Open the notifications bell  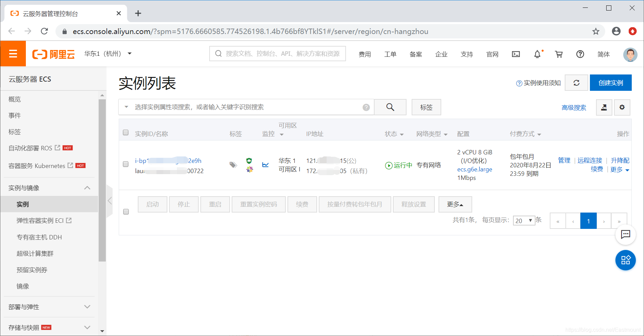(537, 54)
